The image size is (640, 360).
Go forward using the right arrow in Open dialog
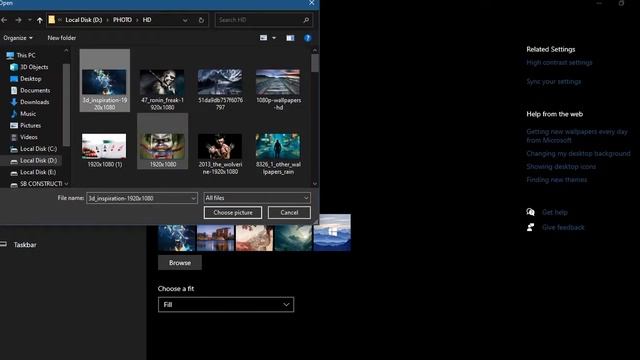[x=18, y=20]
